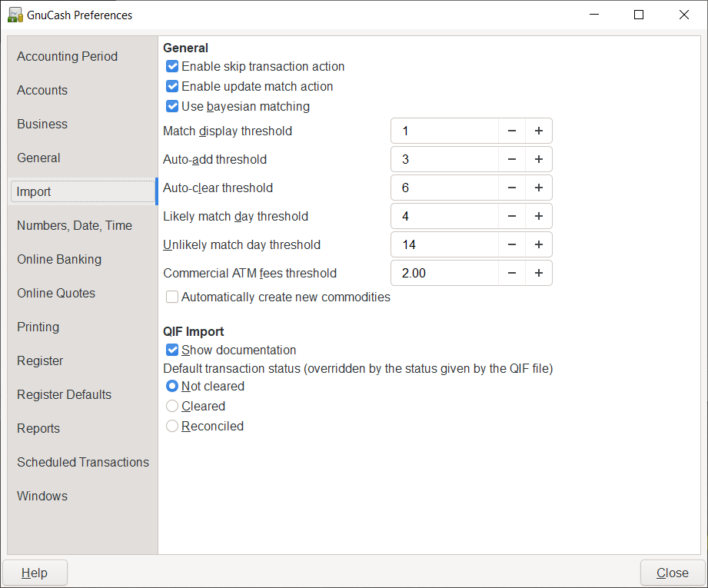Enable Automatically create new commodities

pyautogui.click(x=172, y=297)
